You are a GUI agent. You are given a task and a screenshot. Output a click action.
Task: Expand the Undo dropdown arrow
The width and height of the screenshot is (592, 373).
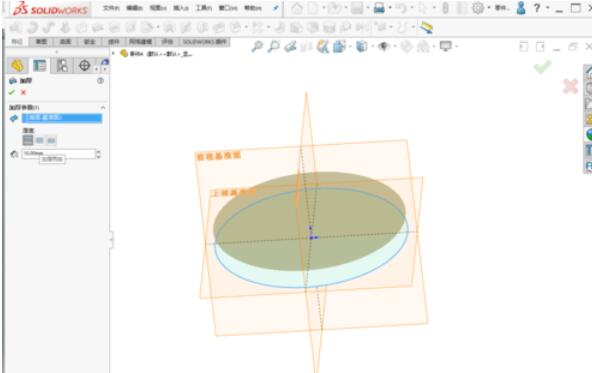[x=412, y=8]
